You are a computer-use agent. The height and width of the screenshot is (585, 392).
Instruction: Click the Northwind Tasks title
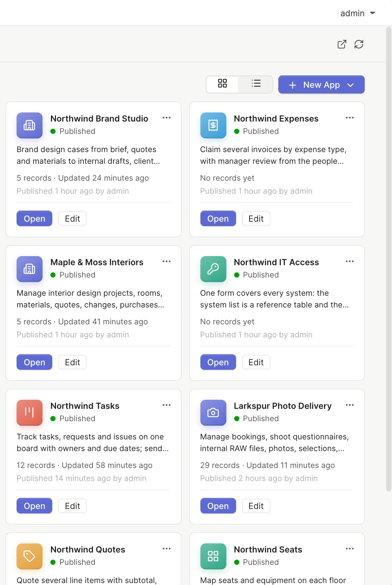pos(85,406)
